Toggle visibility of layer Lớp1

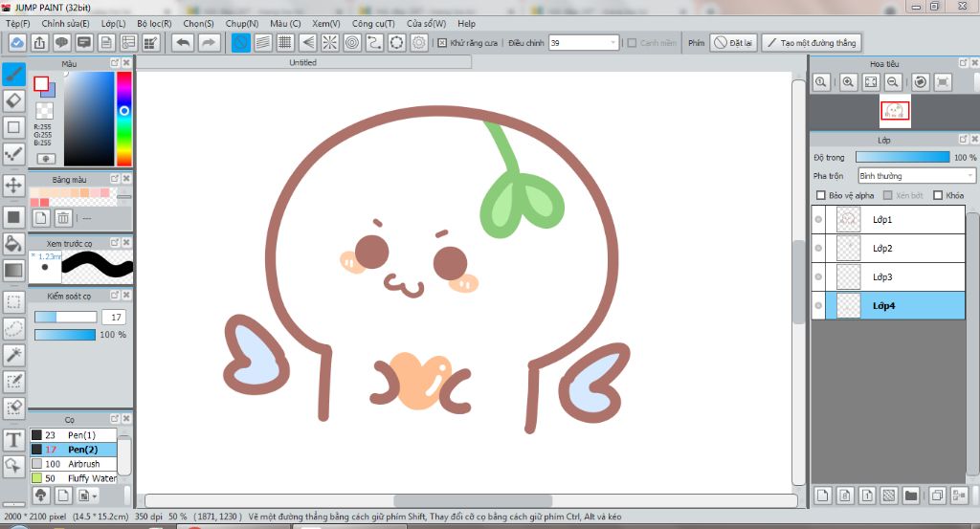[818, 219]
